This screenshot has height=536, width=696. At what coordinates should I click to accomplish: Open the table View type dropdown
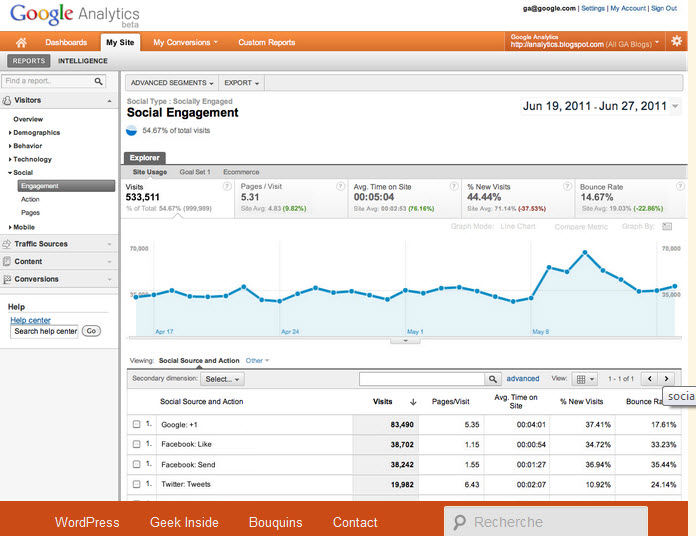click(x=585, y=379)
